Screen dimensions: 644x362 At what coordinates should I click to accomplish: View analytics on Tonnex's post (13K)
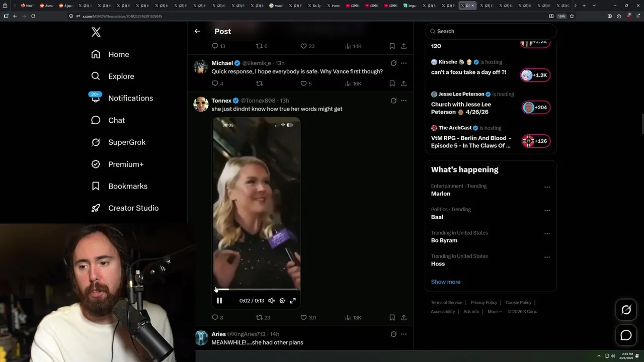353,318
